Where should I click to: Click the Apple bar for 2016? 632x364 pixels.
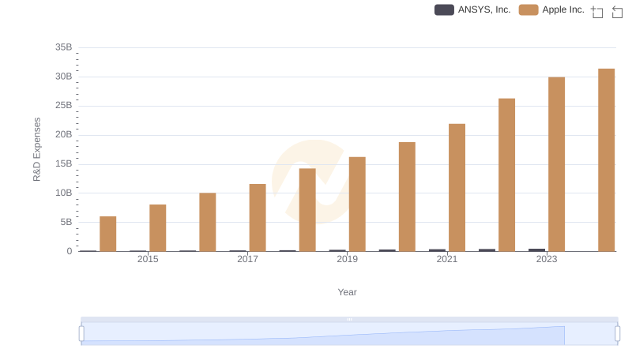(208, 222)
